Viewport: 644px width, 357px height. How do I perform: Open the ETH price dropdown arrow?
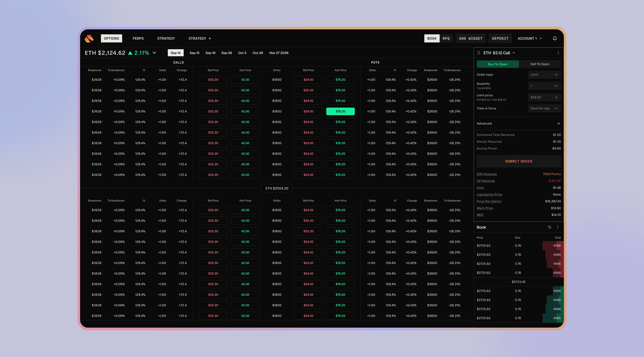154,53
